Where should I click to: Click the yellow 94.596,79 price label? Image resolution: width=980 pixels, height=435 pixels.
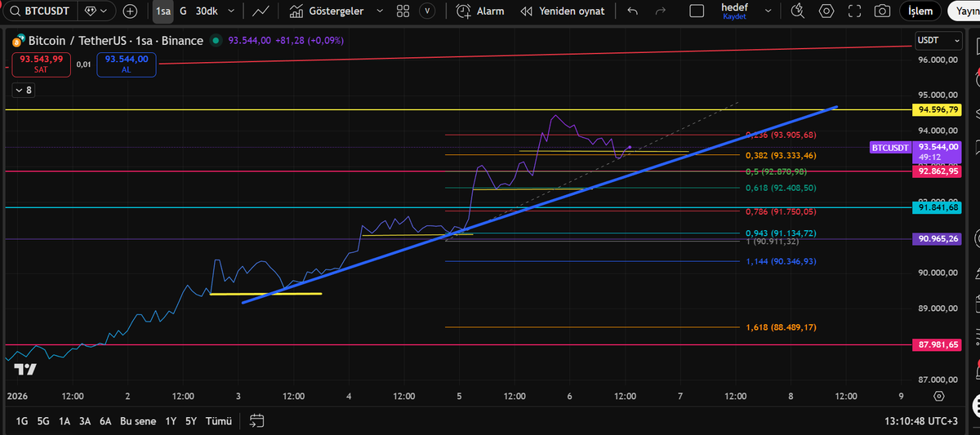[938, 109]
